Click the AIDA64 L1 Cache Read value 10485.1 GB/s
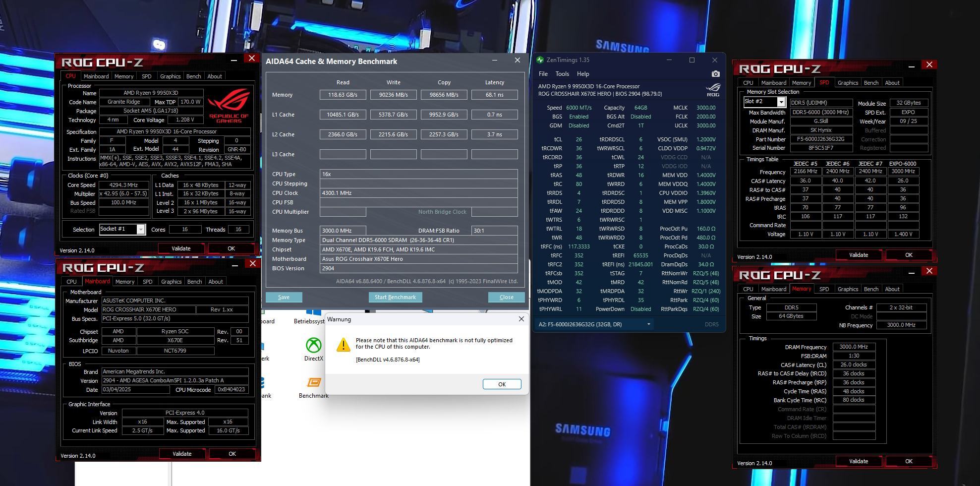Viewport: 980px width, 486px height. (343, 115)
